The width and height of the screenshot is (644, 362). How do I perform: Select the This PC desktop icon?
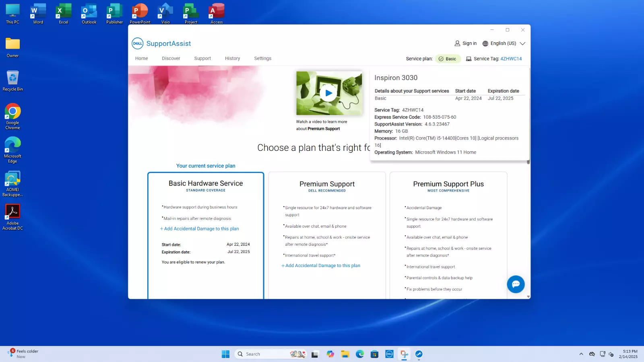click(x=12, y=14)
